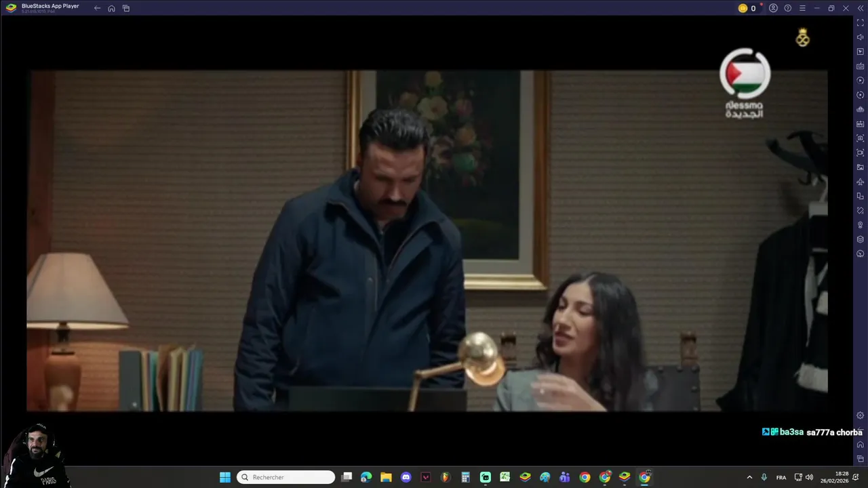868x488 pixels.
Task: Open the multi-instance manager layers icon
Action: tap(861, 239)
